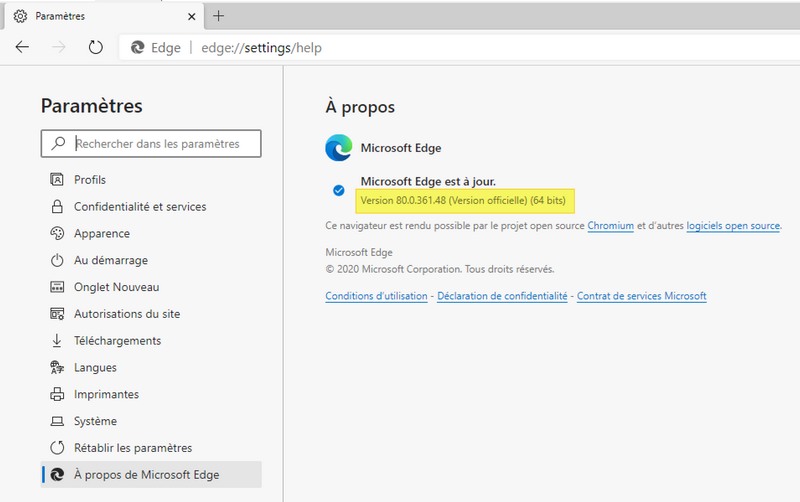
Task: Click the Téléchargements download arrow icon
Action: (x=56, y=341)
